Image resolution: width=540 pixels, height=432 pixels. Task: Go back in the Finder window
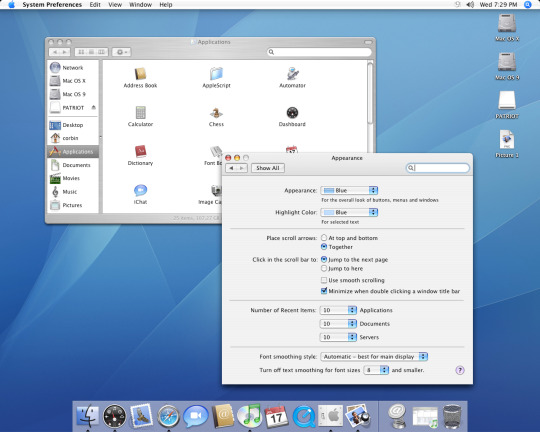[x=55, y=52]
